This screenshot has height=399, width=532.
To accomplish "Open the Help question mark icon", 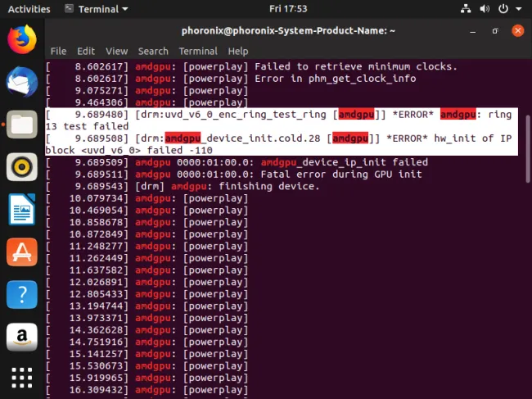I will point(22,294).
